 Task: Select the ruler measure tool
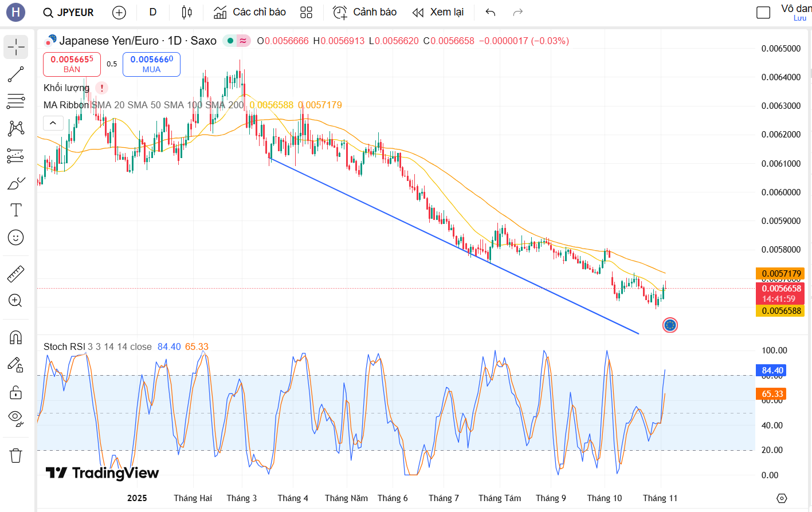coord(15,274)
